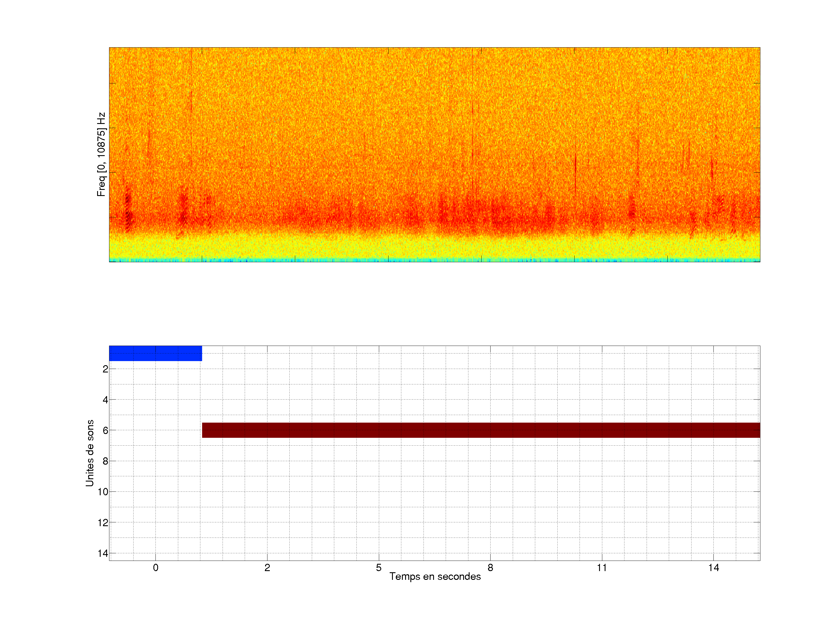
Task: Click the x-axis tick label '2'
Action: click(x=267, y=568)
